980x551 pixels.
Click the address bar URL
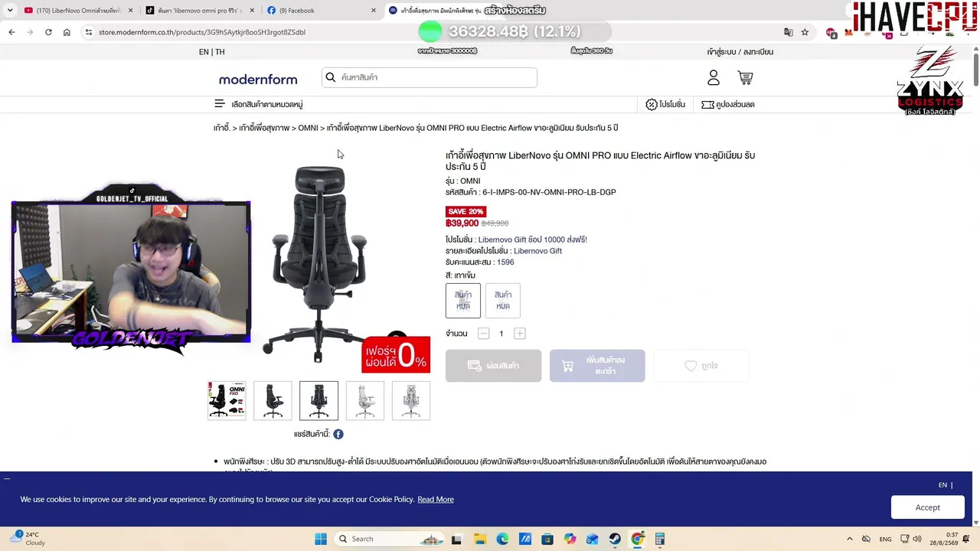(202, 32)
